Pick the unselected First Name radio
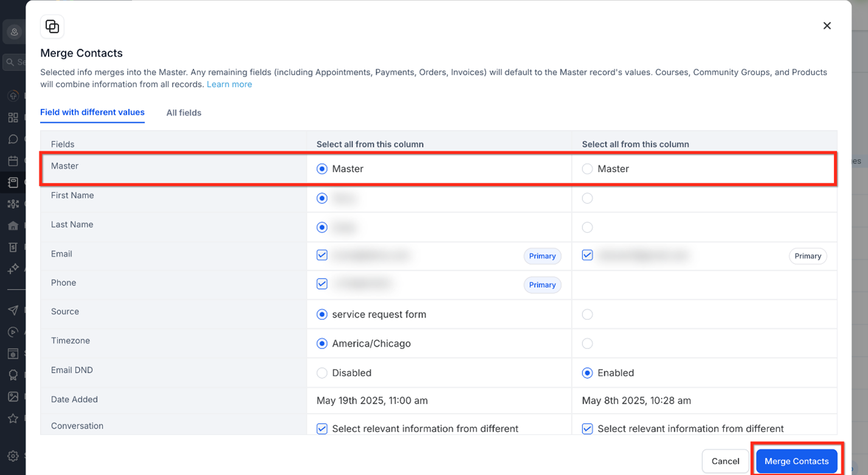Screen dimensions: 868x475 pos(587,198)
